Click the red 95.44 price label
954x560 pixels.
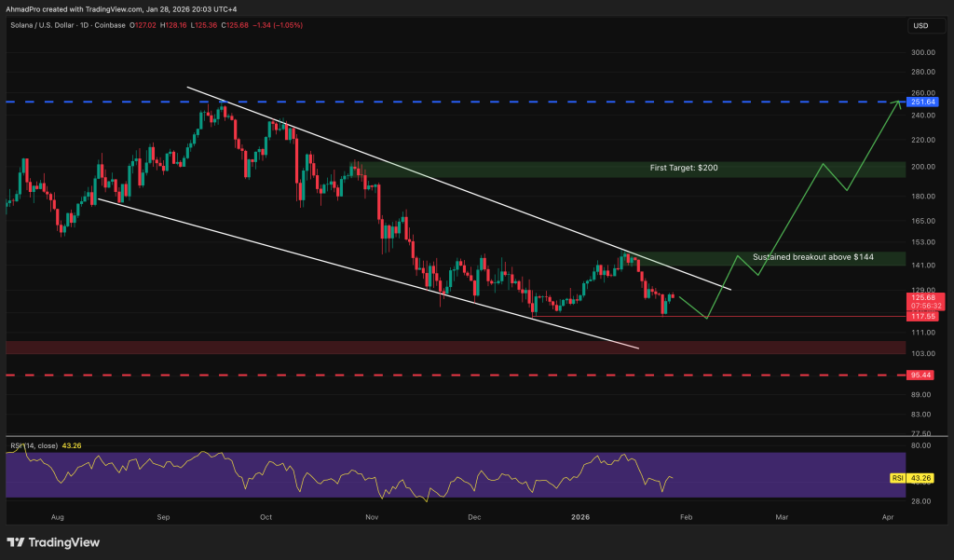[x=922, y=376]
